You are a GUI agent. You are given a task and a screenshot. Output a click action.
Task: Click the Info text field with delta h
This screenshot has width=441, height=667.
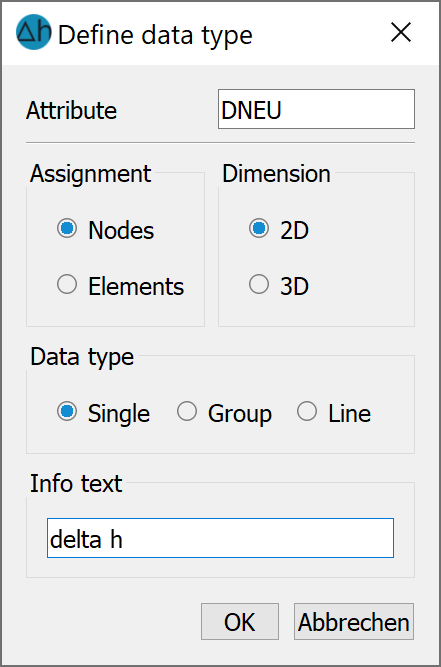pyautogui.click(x=220, y=538)
